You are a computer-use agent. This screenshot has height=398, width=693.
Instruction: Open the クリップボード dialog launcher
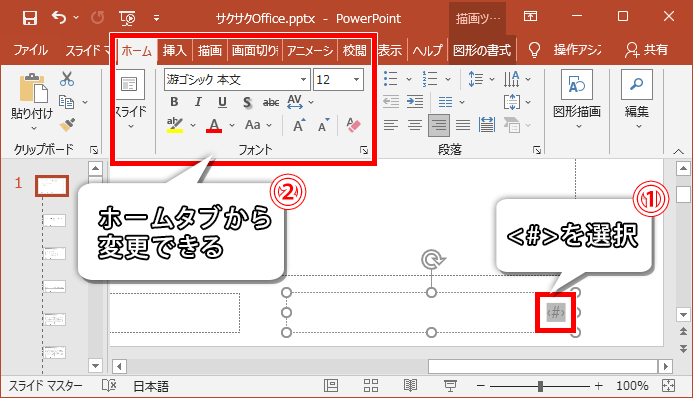click(94, 150)
